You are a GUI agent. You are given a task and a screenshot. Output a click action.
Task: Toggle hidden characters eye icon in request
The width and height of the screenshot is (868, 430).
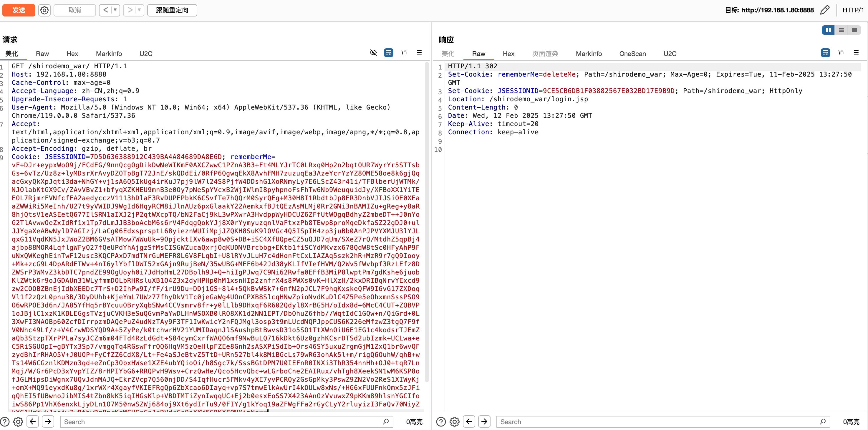point(373,52)
